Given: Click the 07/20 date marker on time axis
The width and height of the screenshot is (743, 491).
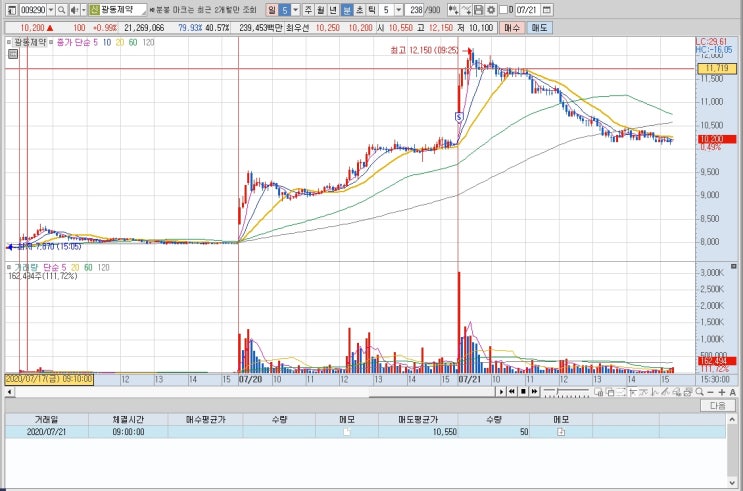Looking at the screenshot, I should (250, 380).
